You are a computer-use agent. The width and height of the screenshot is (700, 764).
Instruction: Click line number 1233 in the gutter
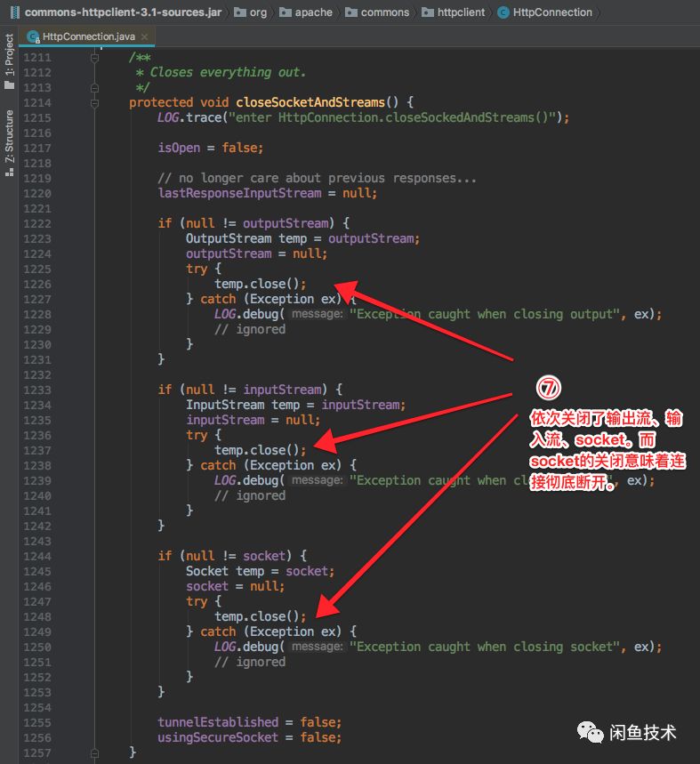pyautogui.click(x=37, y=390)
